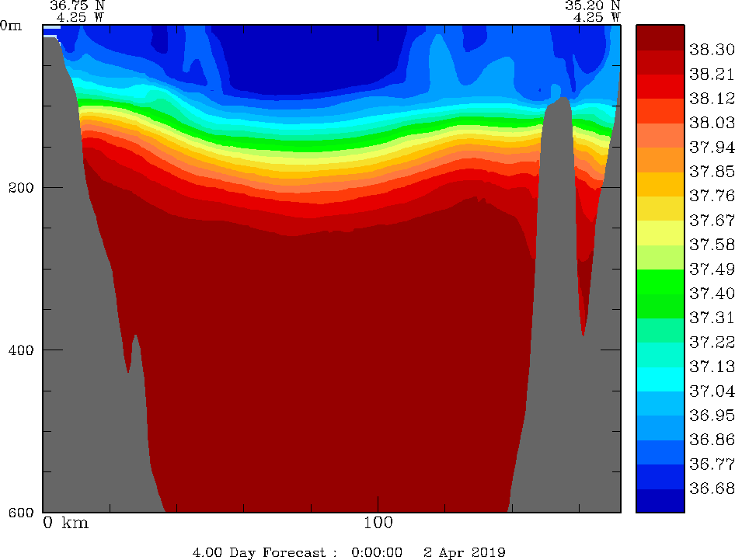Click the 36.86 colorbar label
The width and height of the screenshot is (735, 560).
[712, 440]
